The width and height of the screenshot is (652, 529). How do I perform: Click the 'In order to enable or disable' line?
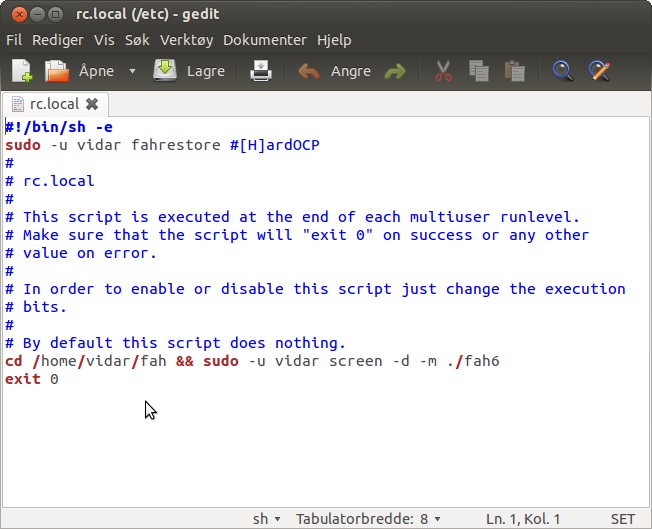[315, 289]
